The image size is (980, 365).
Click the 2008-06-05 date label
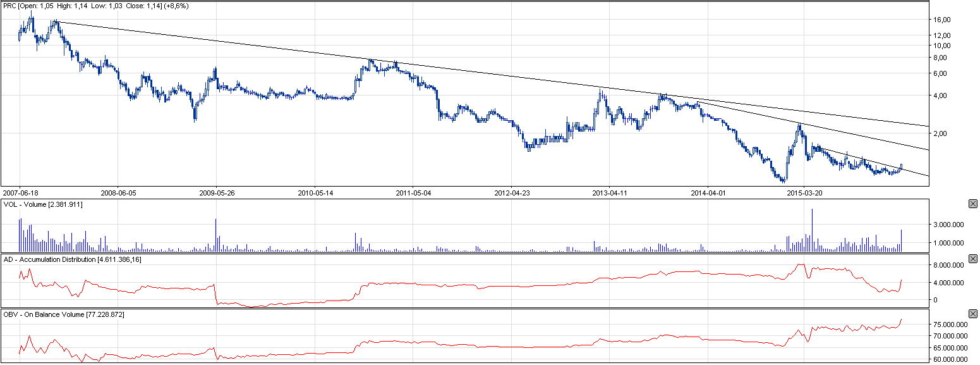119,192
